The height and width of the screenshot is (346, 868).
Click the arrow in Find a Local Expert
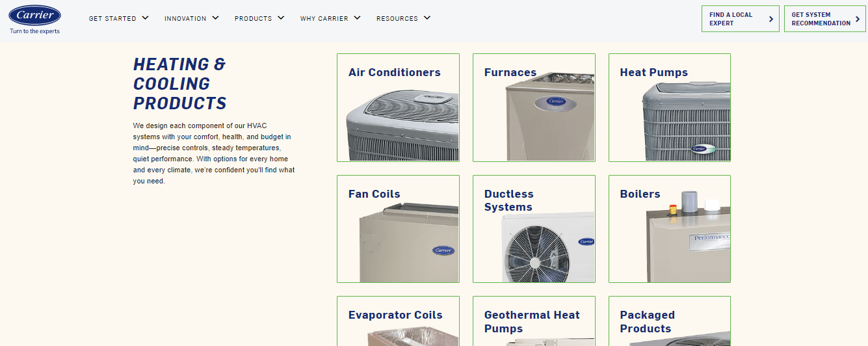coord(771,19)
